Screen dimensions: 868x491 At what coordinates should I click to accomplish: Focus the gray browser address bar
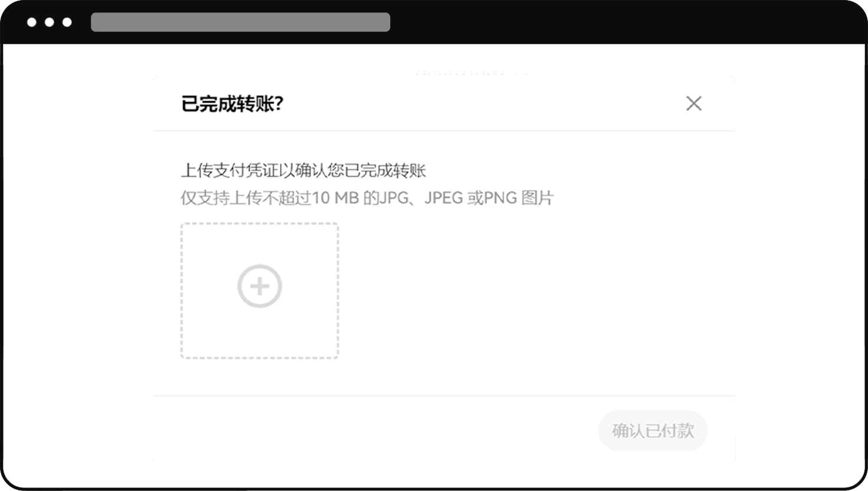coord(241,22)
